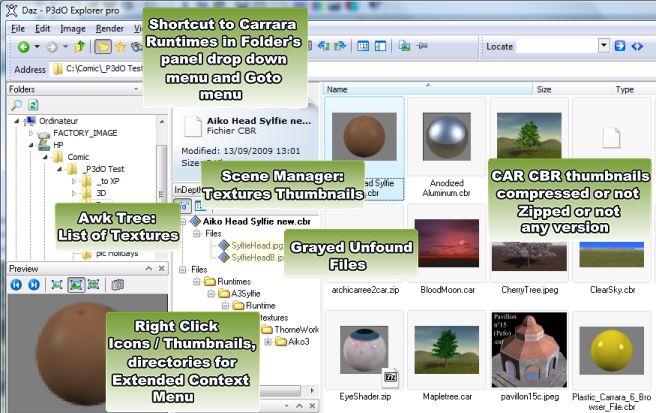The image size is (656, 413).
Task: Click the favorites star icon
Action: click(120, 47)
